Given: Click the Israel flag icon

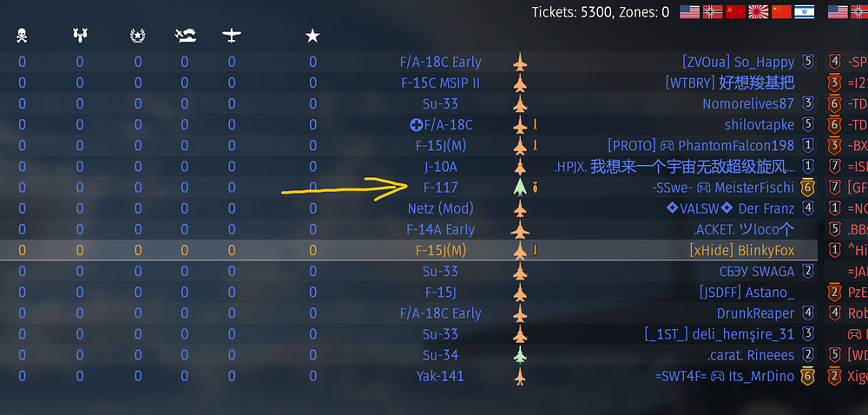Looking at the screenshot, I should pyautogui.click(x=805, y=11).
